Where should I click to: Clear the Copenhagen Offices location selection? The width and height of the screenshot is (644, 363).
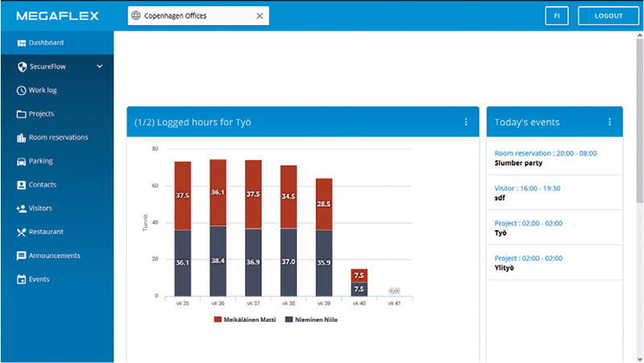tap(259, 16)
